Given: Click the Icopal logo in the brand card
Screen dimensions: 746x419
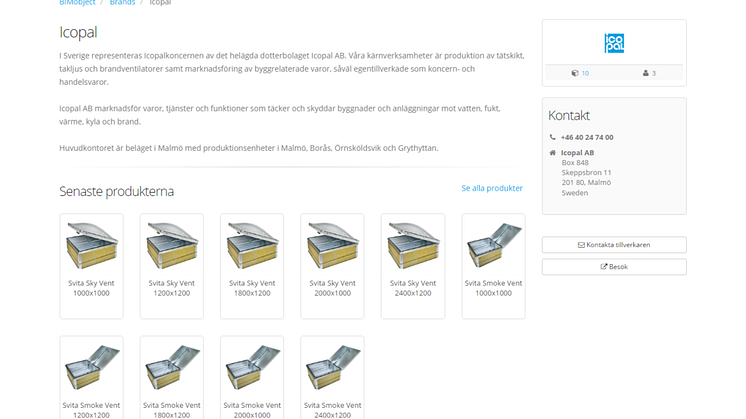Looking at the screenshot, I should click(x=614, y=43).
